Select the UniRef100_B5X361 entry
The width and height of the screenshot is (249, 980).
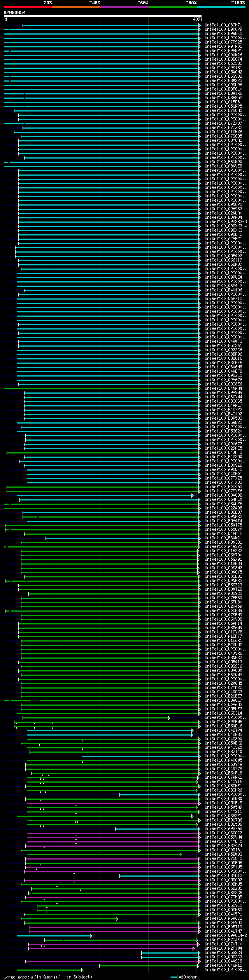click(223, 345)
